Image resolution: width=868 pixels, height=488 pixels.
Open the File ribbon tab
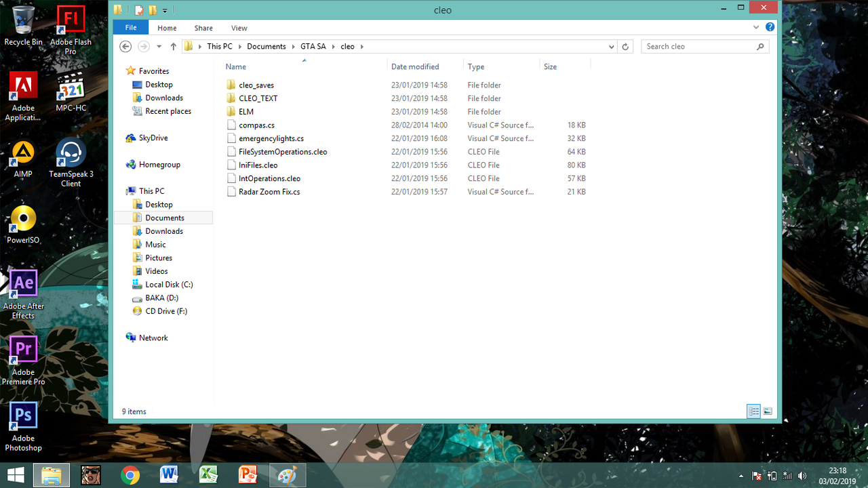(x=131, y=27)
